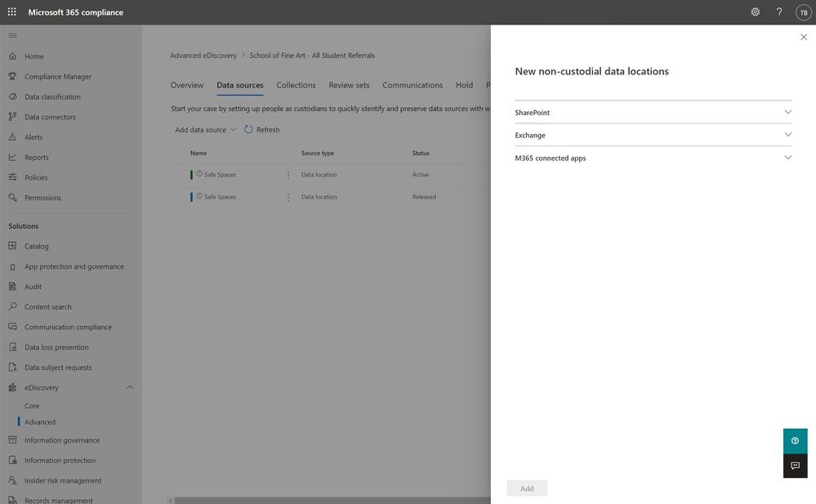816x504 pixels.
Task: Sort by the Name column header
Action: click(x=198, y=153)
